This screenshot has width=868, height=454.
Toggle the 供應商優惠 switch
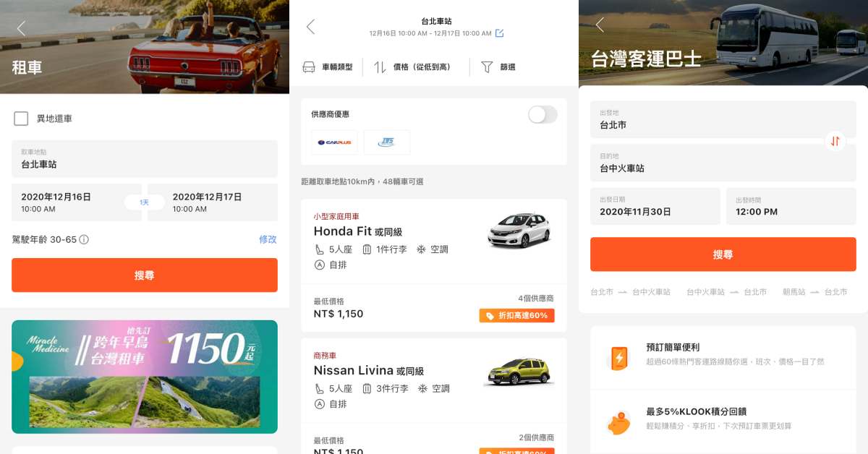click(542, 114)
